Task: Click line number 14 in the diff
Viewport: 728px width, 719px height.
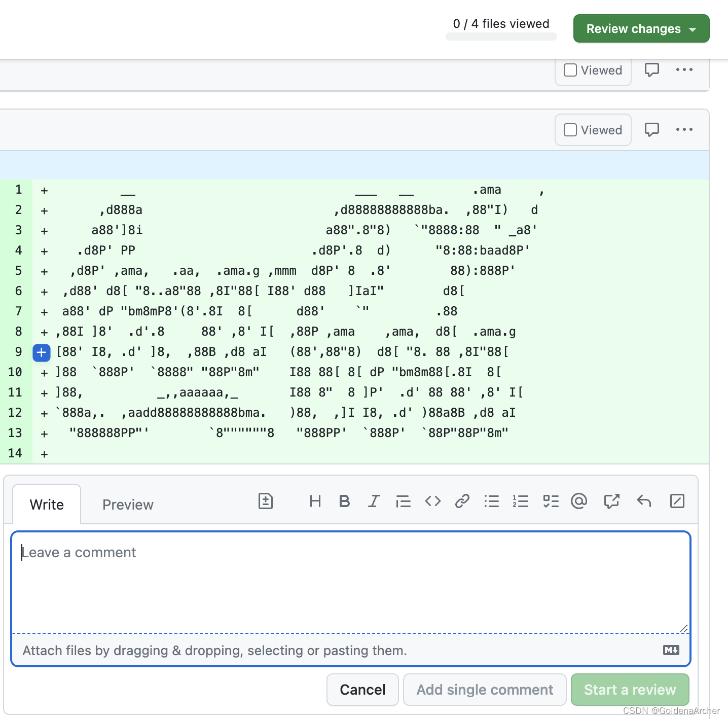Action: click(15, 453)
